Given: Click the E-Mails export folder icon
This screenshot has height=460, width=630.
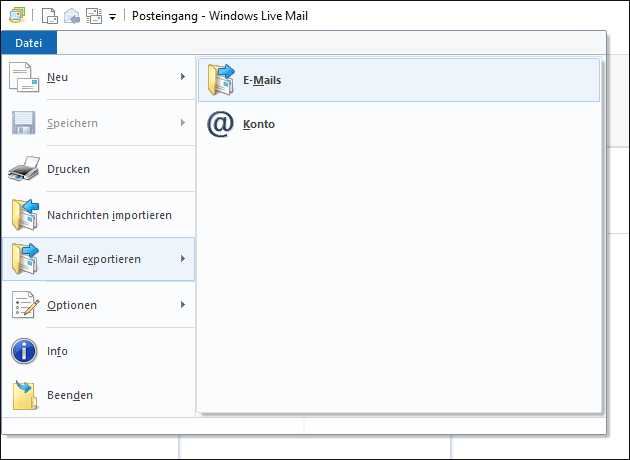Looking at the screenshot, I should [x=221, y=80].
